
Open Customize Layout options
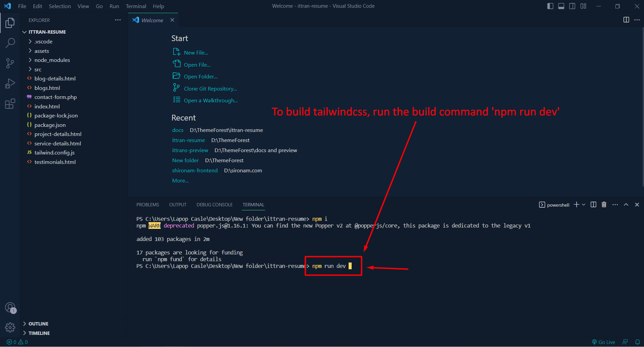[x=583, y=6]
